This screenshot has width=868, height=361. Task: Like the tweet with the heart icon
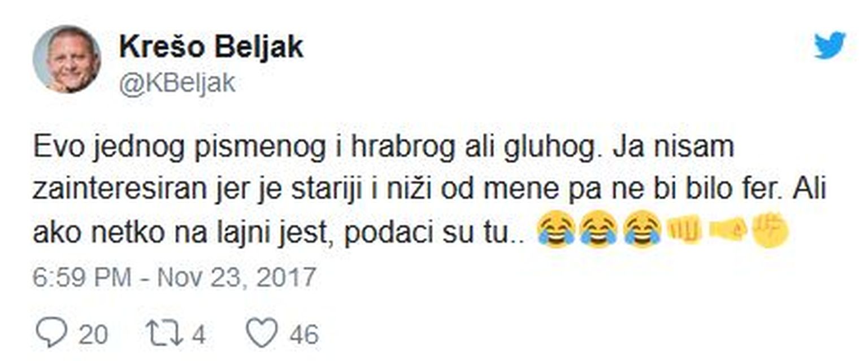pyautogui.click(x=263, y=332)
